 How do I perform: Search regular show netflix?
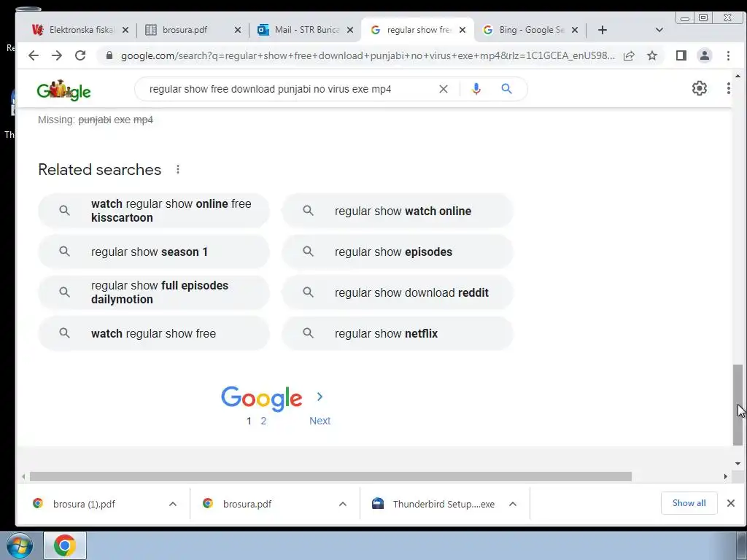(398, 333)
